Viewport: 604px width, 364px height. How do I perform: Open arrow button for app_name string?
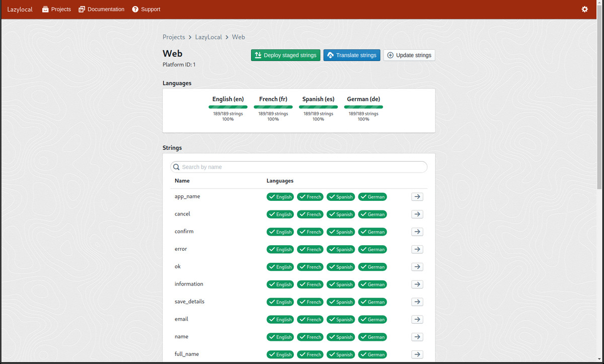coord(417,197)
